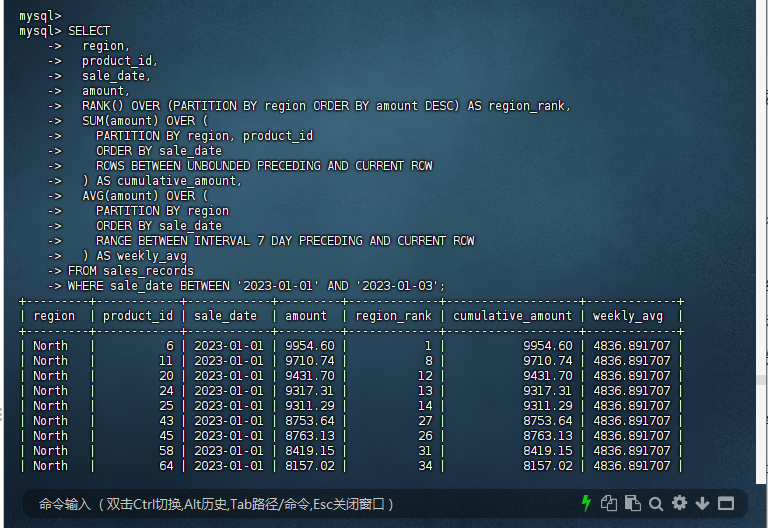
Task: Click weekly_avg value in product 6 row
Action: pyautogui.click(x=631, y=346)
